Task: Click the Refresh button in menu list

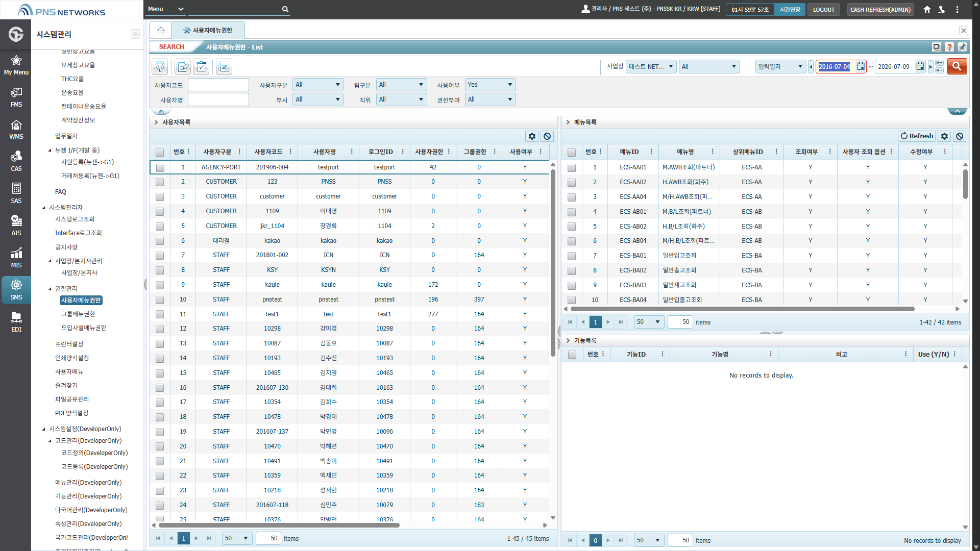Action: (x=917, y=136)
